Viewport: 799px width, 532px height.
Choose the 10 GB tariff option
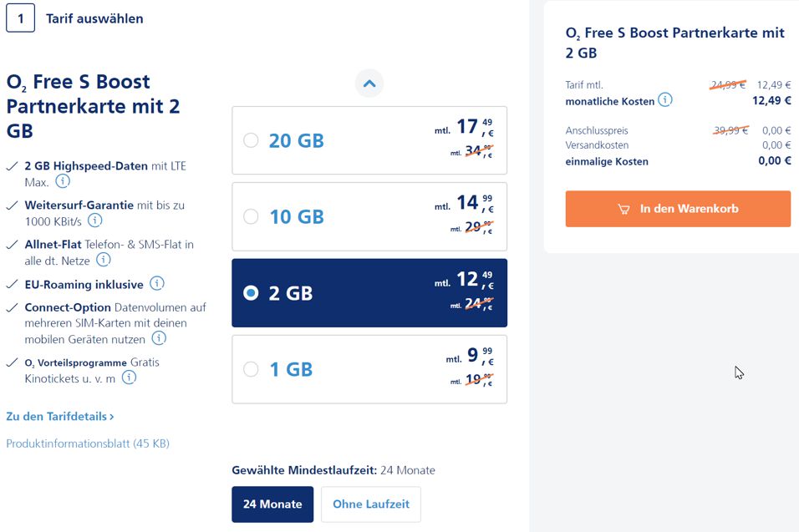coord(251,217)
